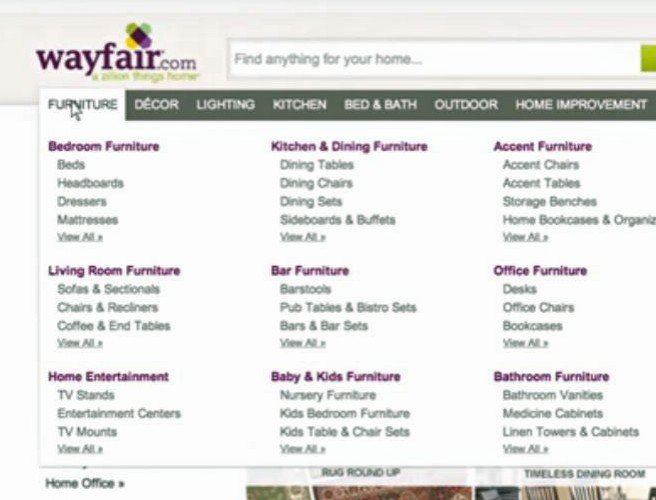Go to Dressers category
Viewport: 656px width, 500px height.
pyautogui.click(x=82, y=201)
